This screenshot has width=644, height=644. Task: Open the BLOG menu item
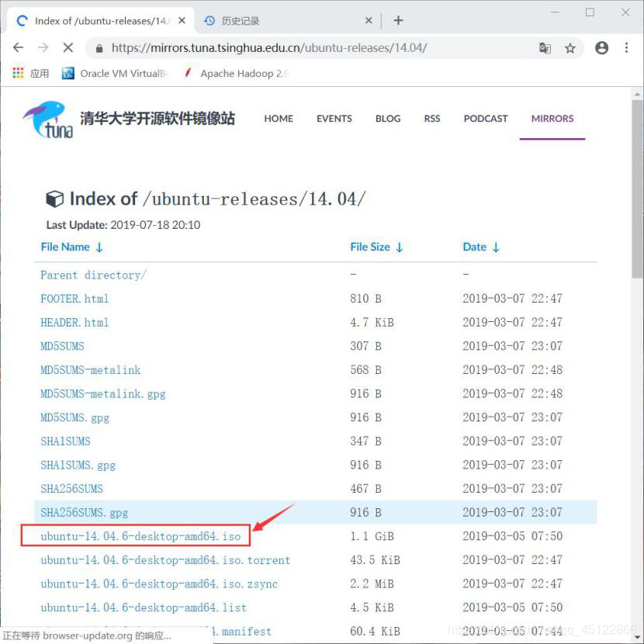click(x=388, y=119)
